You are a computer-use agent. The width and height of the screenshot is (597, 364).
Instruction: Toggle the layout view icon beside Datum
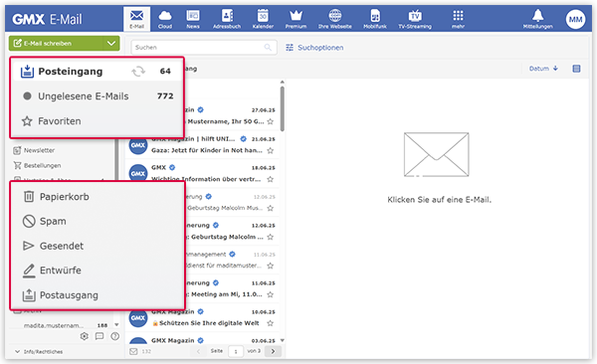pos(576,69)
